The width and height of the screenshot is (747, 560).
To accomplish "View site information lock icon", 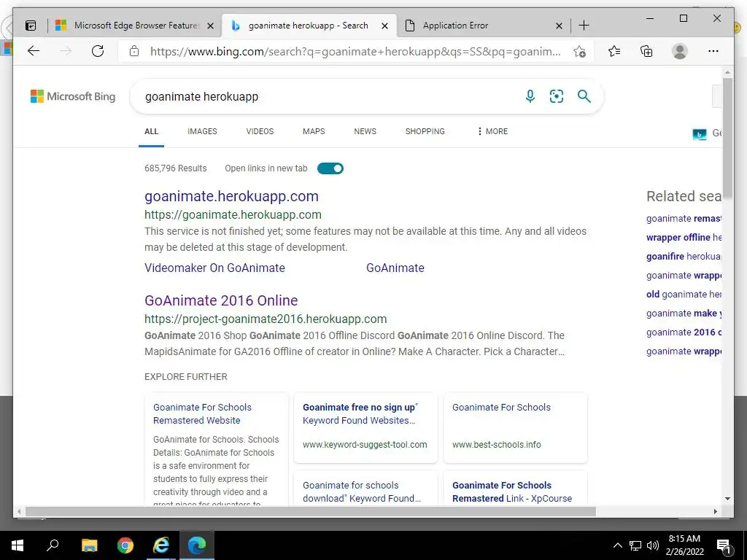I will click(134, 51).
